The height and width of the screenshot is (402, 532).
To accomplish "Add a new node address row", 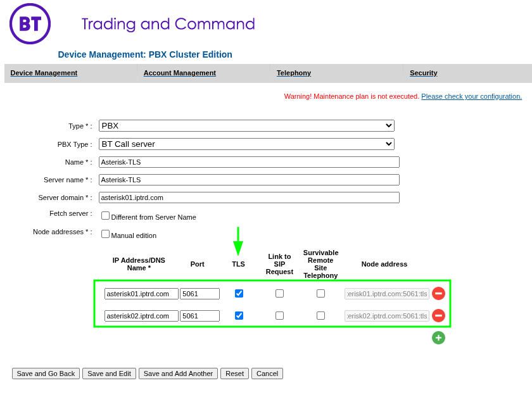I will [x=438, y=337].
